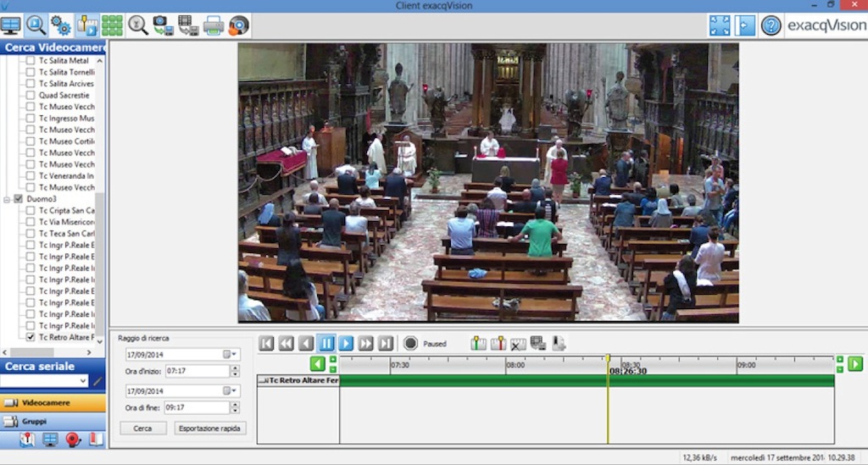Collapse the Duomo3 tree node
868x465 pixels.
[7, 199]
